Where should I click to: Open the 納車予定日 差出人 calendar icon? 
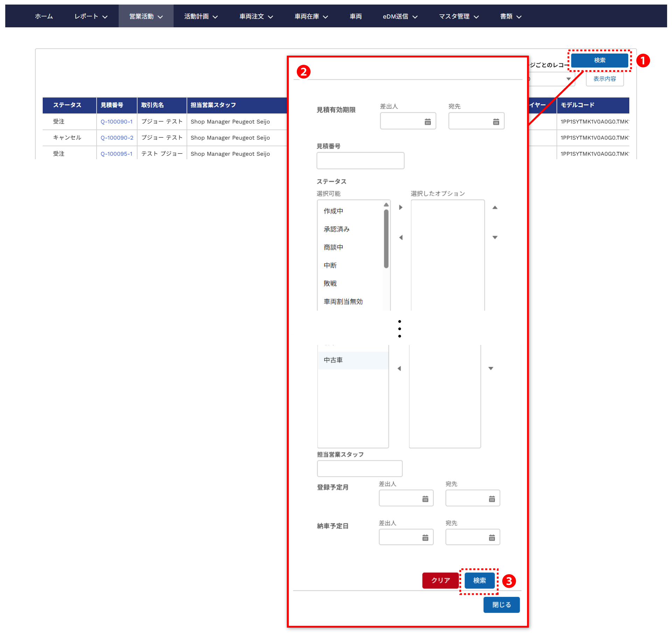(425, 538)
